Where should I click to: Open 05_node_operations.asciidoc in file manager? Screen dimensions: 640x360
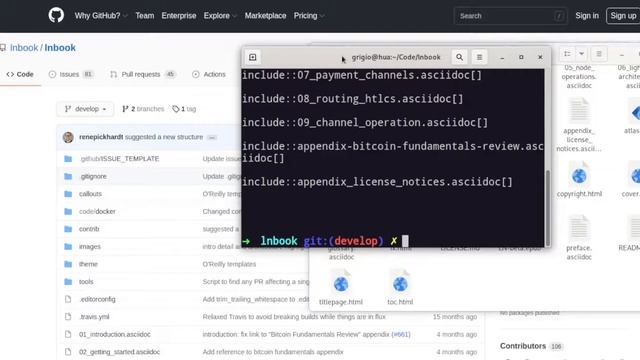[x=579, y=77]
